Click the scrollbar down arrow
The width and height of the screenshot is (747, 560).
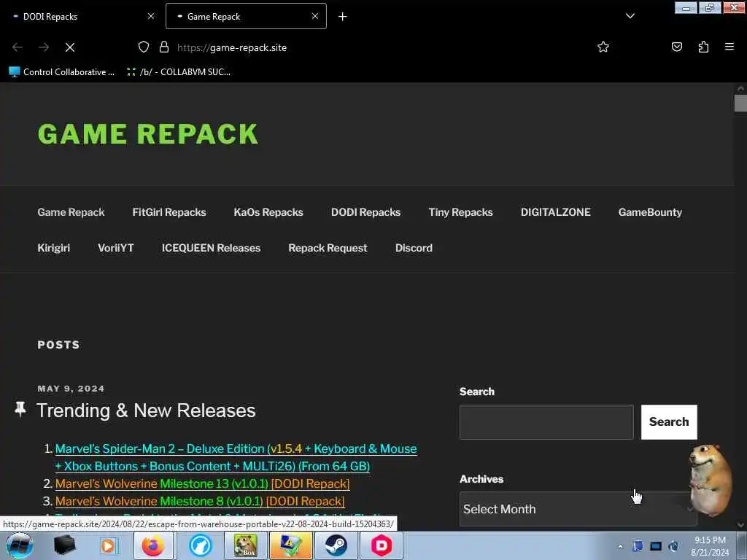(x=740, y=525)
